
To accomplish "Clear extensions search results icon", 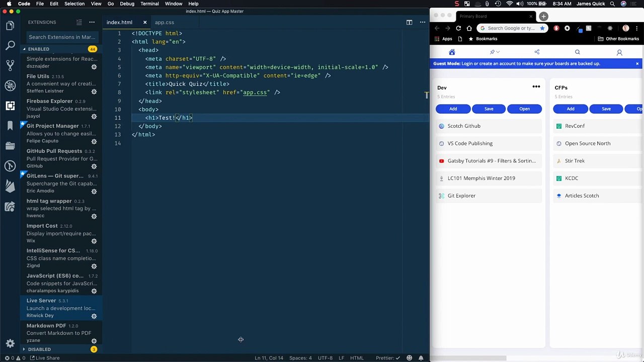I will pyautogui.click(x=79, y=22).
